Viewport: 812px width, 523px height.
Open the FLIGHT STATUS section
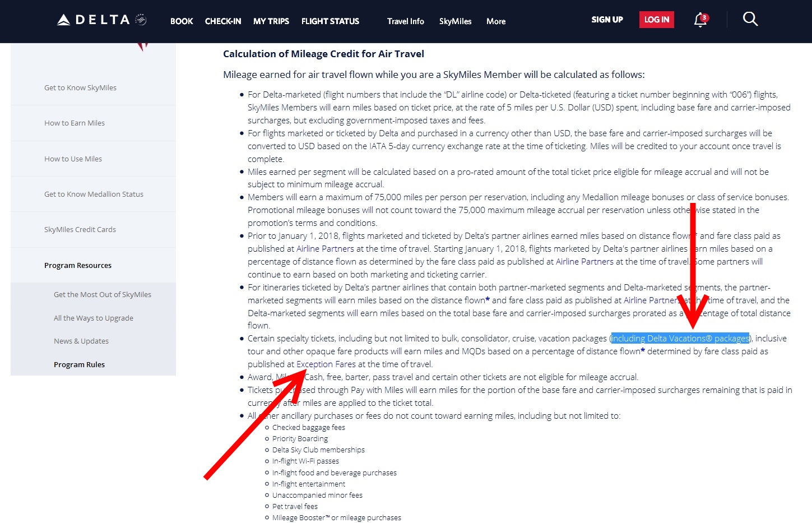pos(330,21)
